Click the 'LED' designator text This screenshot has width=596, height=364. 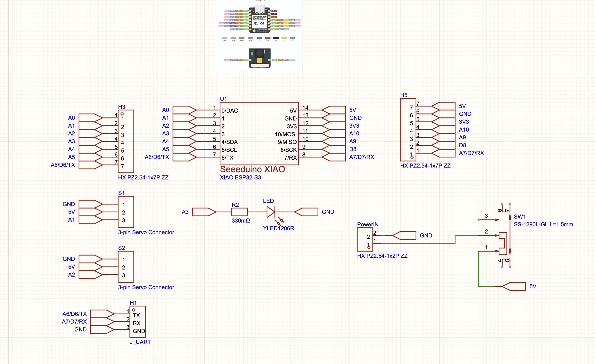[268, 201]
